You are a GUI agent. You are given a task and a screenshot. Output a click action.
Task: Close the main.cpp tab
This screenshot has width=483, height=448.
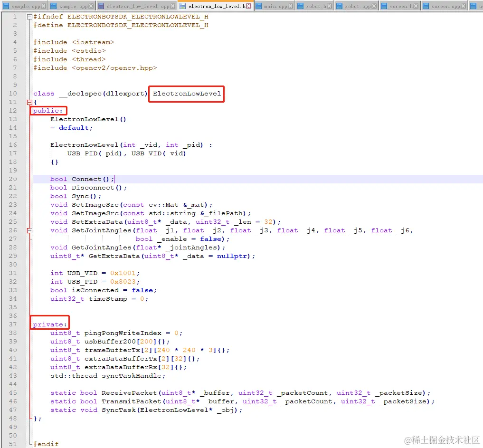[x=290, y=6]
